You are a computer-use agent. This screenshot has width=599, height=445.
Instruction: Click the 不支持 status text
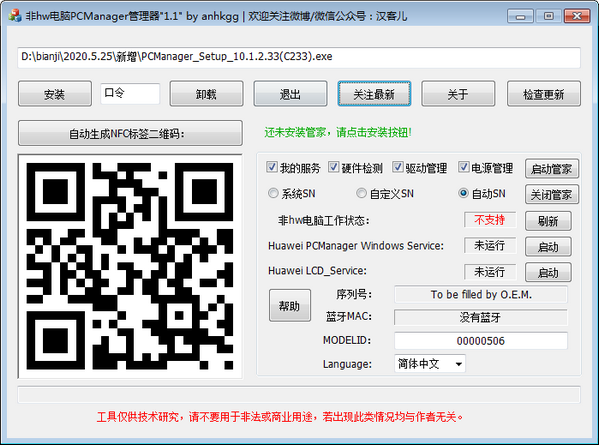point(490,220)
